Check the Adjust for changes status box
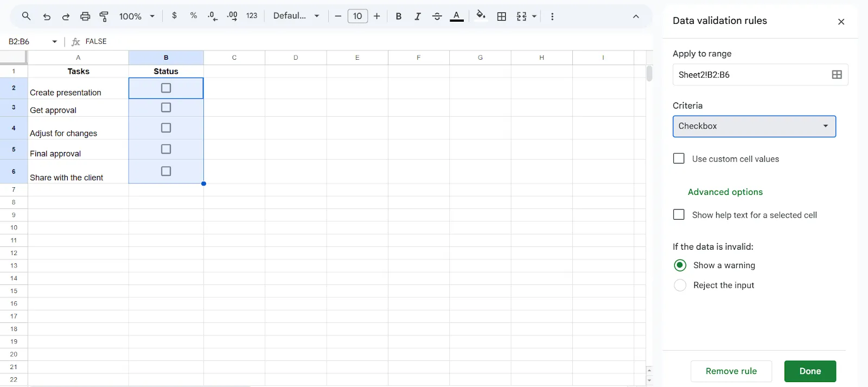 pos(166,128)
